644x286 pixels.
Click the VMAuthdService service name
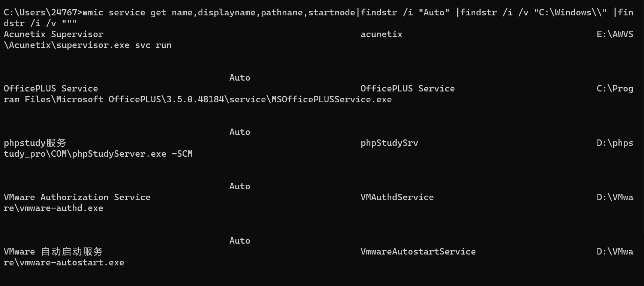coord(397,197)
